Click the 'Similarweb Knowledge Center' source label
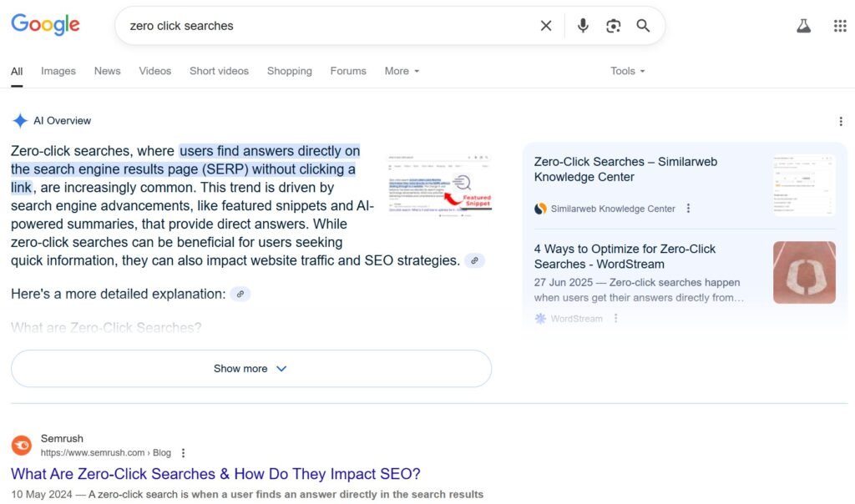The image size is (855, 504). click(x=613, y=209)
